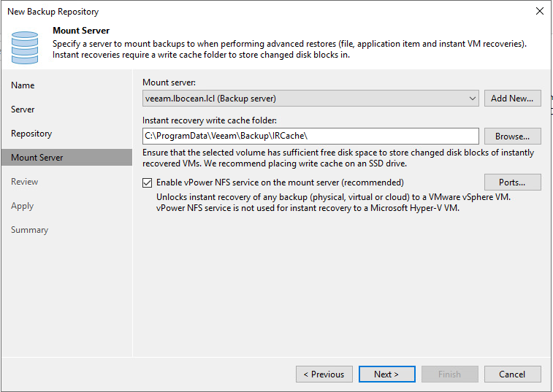Toggle Enable vPower NFS service checkbox
Viewport: 553px width, 392px height.
[x=148, y=182]
